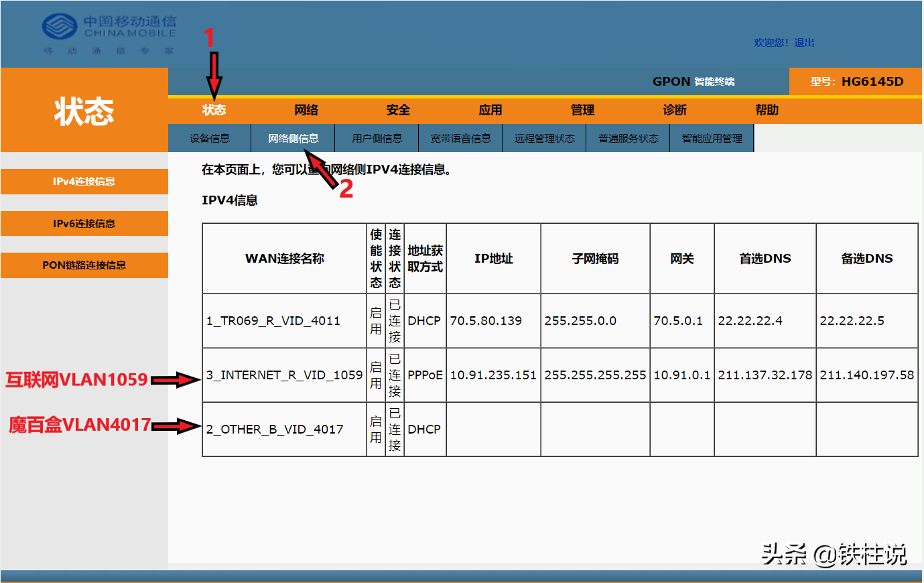Open the 远程管理状态 tab
This screenshot has height=583, width=924.
544,137
